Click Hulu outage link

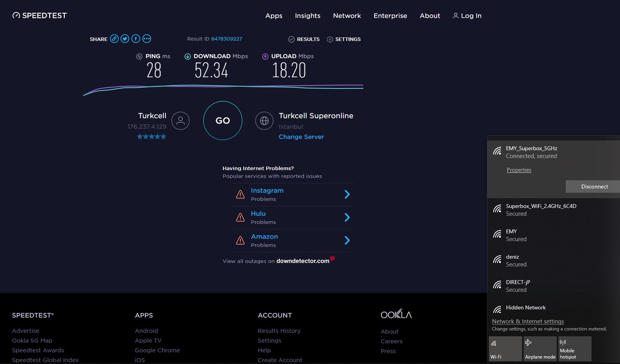pos(258,213)
